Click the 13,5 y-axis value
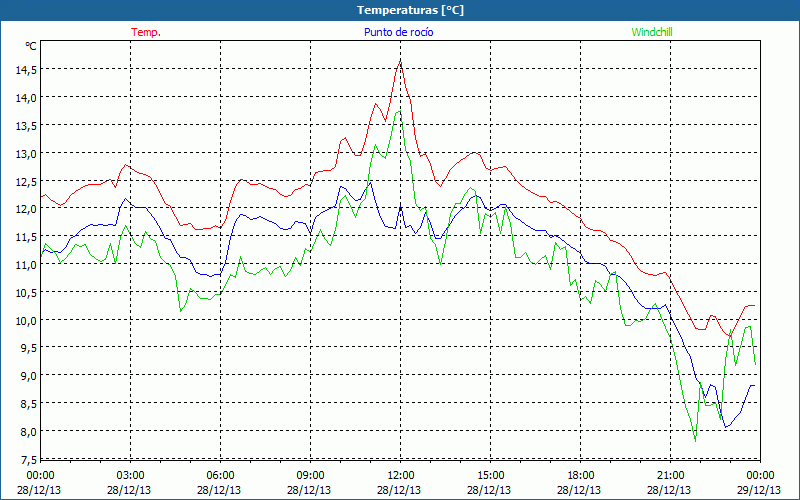 point(26,126)
